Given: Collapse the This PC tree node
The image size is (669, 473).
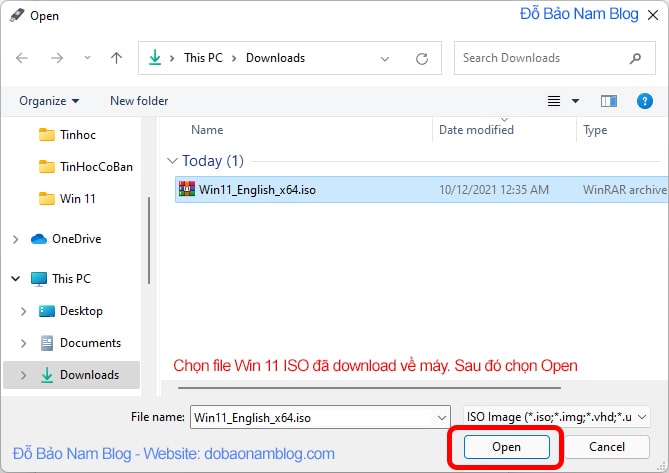Looking at the screenshot, I should click(x=15, y=279).
